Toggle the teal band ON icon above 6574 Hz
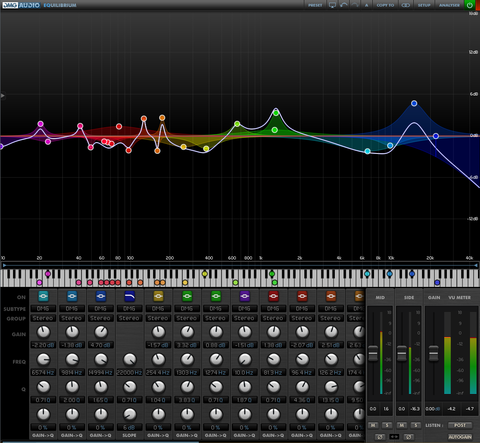Viewport: 480px width, 443px height. [x=43, y=296]
